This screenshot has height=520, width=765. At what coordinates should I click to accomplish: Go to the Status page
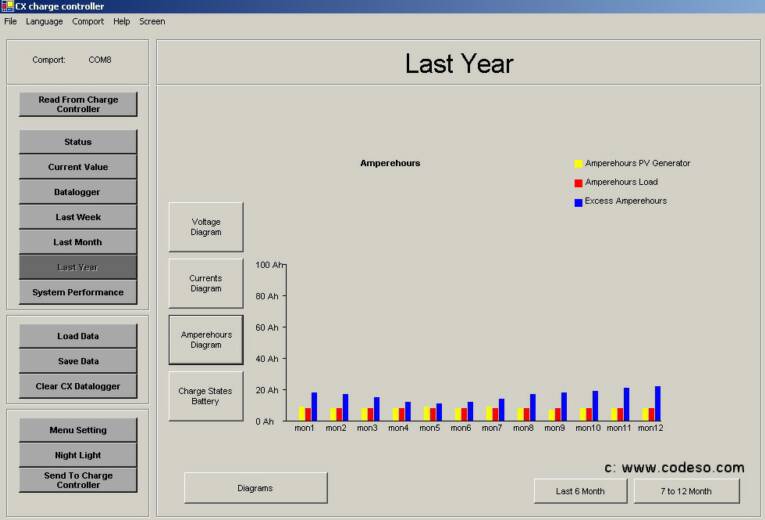tap(78, 142)
